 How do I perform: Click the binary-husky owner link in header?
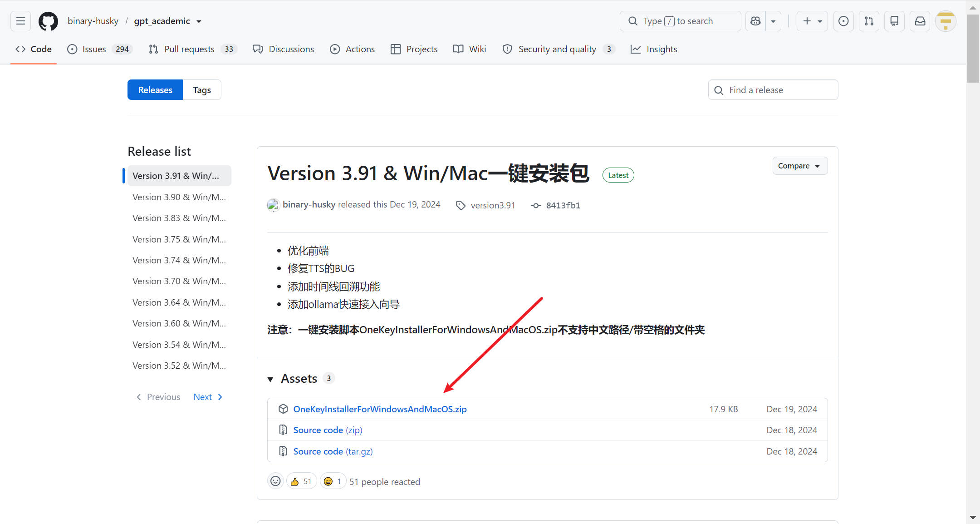tap(93, 21)
